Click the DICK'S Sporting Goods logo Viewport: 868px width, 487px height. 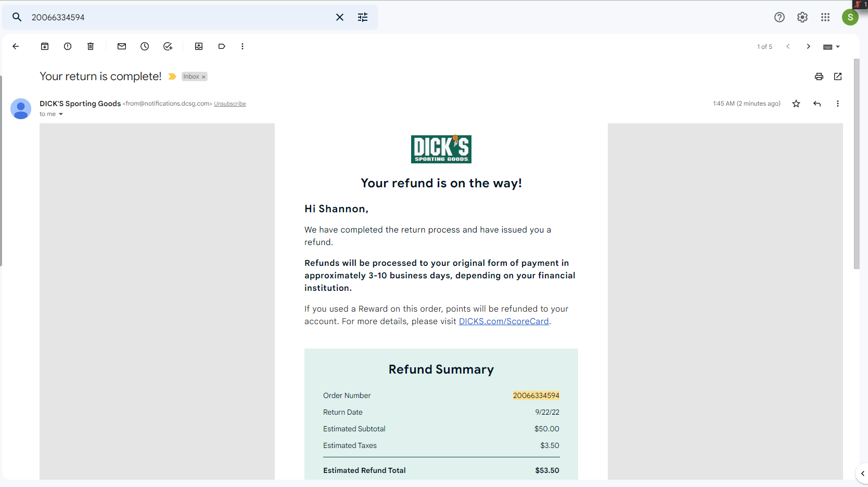[441, 149]
